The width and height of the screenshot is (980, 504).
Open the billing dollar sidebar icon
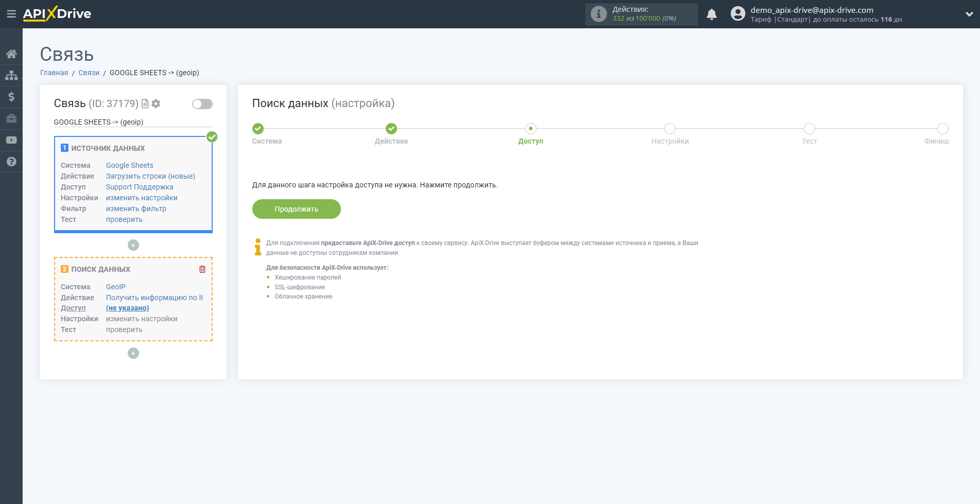click(x=11, y=97)
